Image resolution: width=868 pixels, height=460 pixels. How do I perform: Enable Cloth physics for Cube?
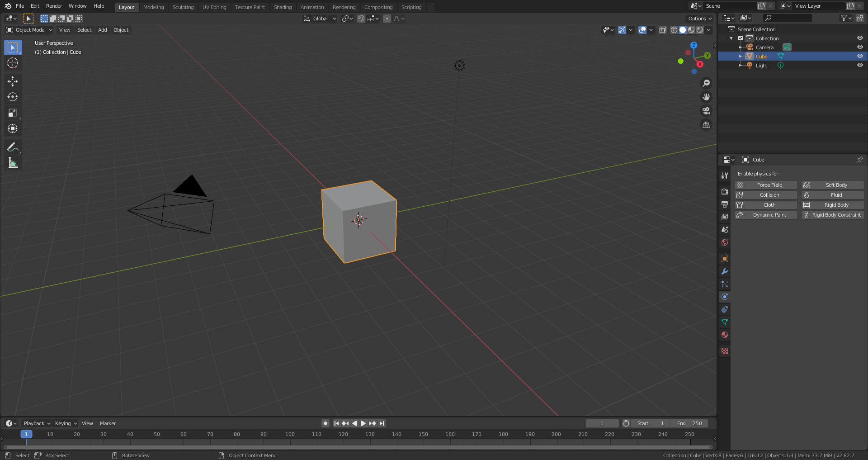pos(766,205)
